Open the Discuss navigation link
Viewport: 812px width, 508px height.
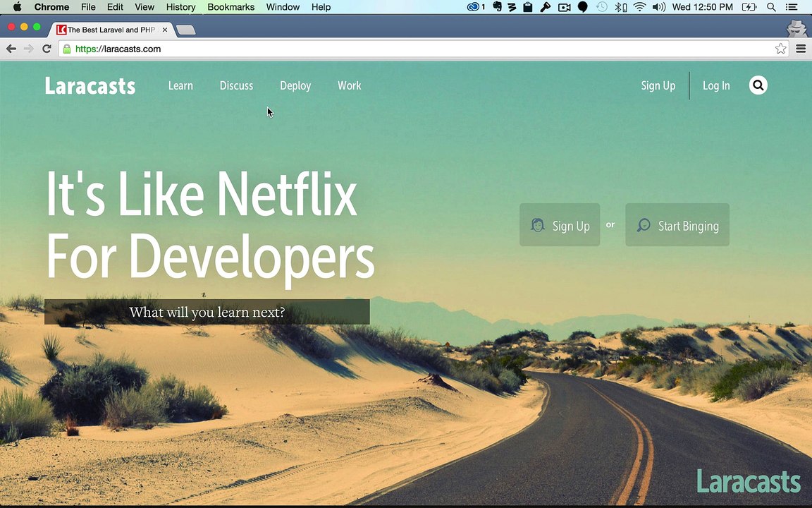[236, 85]
